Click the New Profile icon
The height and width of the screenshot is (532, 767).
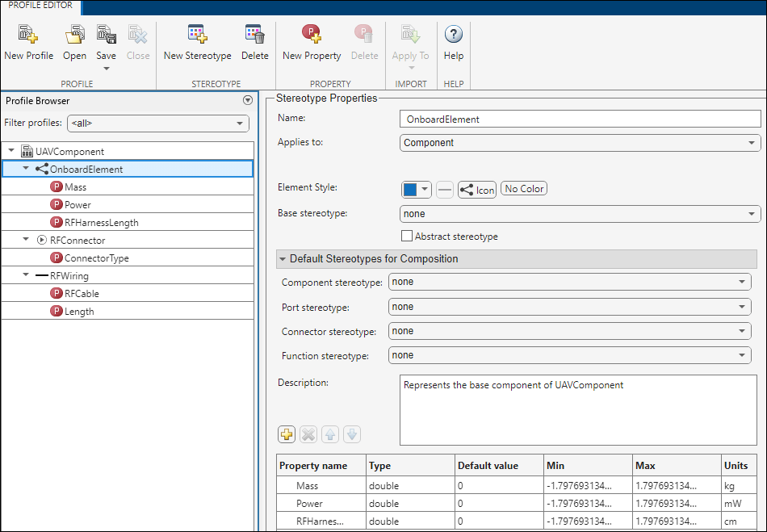coord(28,34)
